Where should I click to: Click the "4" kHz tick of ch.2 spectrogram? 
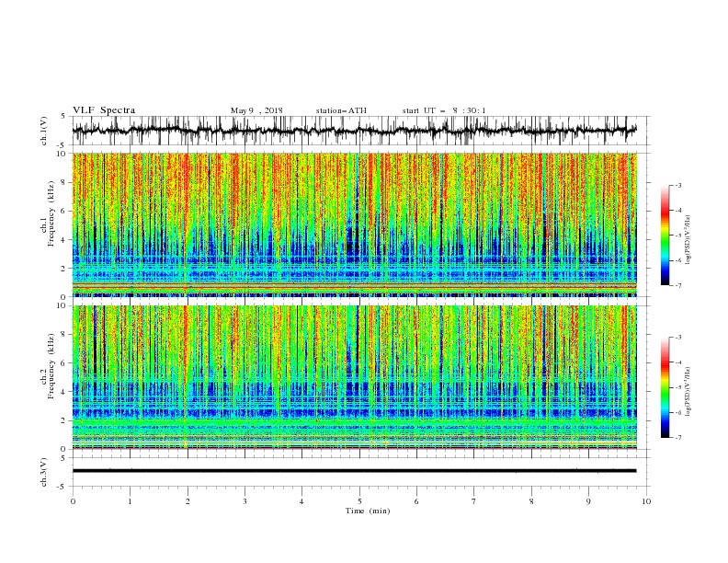pos(64,392)
